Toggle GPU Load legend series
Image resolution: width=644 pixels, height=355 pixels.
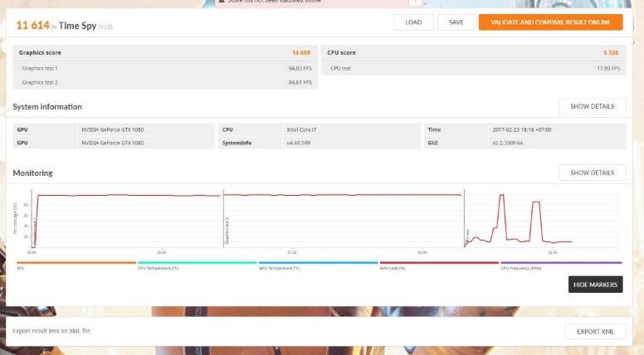pos(439,265)
